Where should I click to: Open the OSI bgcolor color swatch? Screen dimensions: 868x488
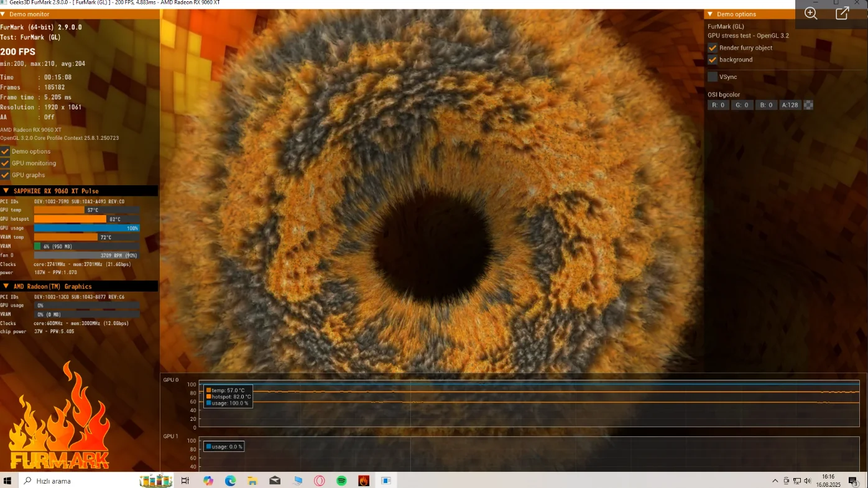(808, 105)
